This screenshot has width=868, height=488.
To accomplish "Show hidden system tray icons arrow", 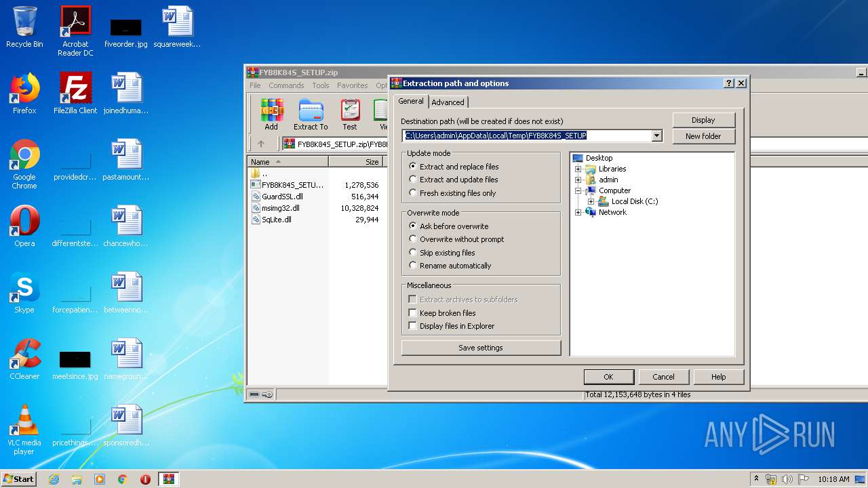I will point(756,479).
